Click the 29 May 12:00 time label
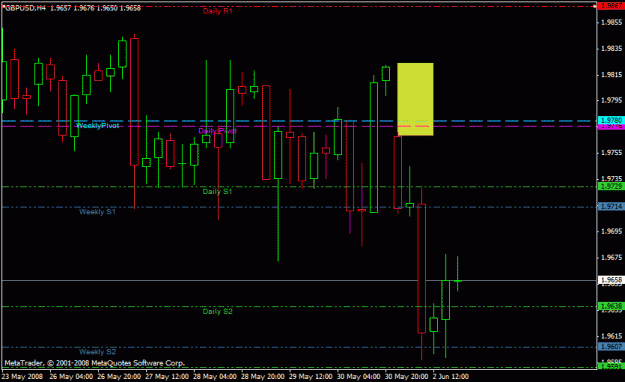The height and width of the screenshot is (382, 625). (310, 376)
